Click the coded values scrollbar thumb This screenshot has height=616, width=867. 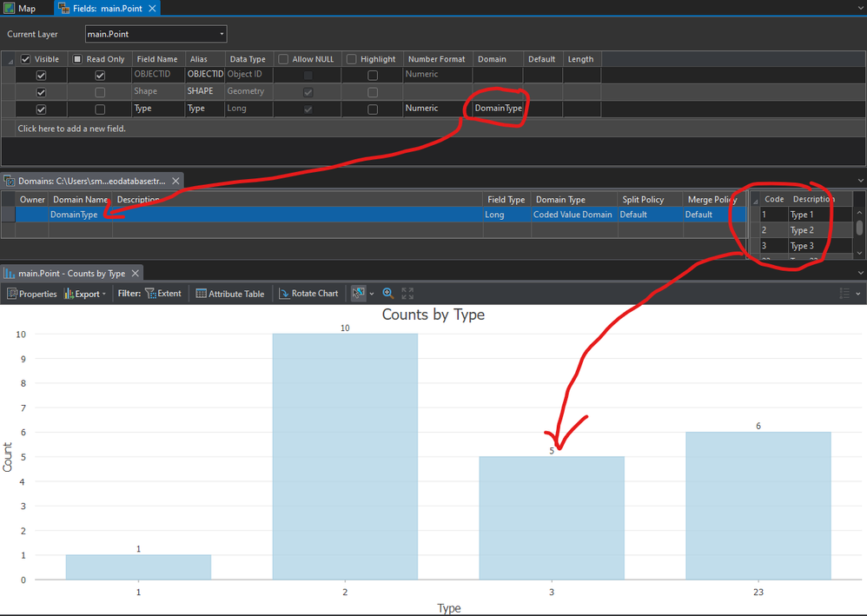tap(859, 228)
